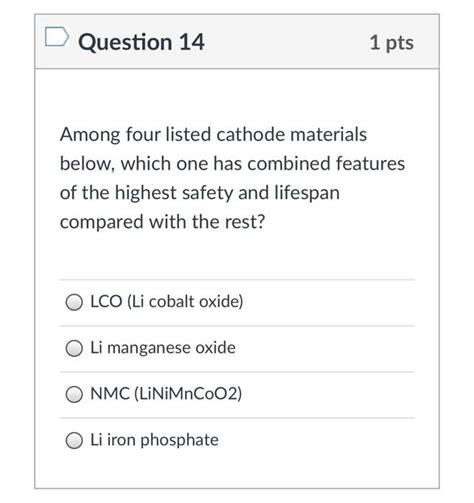
Task: Mark the Li iron phosphate radio button
Action: coord(74,440)
